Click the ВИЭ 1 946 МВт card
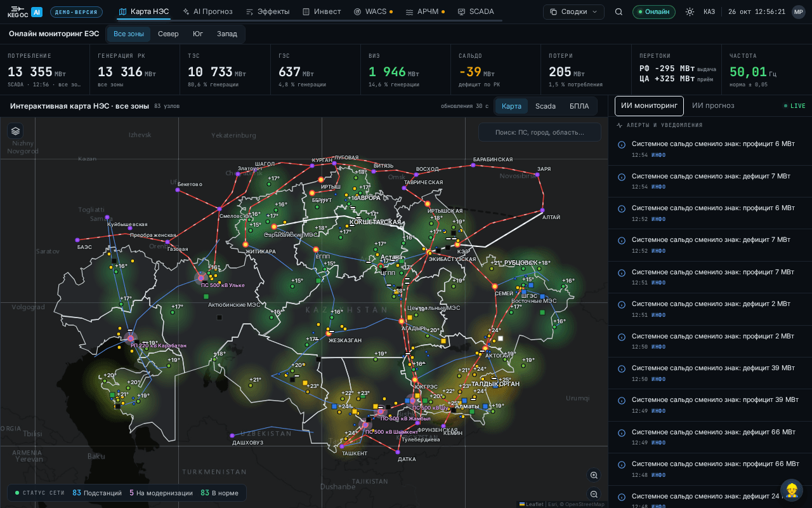The image size is (812, 508). (x=406, y=70)
